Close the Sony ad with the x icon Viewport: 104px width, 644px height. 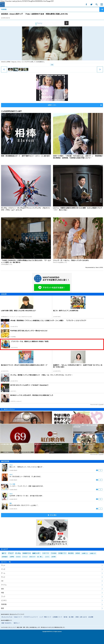(x=36, y=25)
